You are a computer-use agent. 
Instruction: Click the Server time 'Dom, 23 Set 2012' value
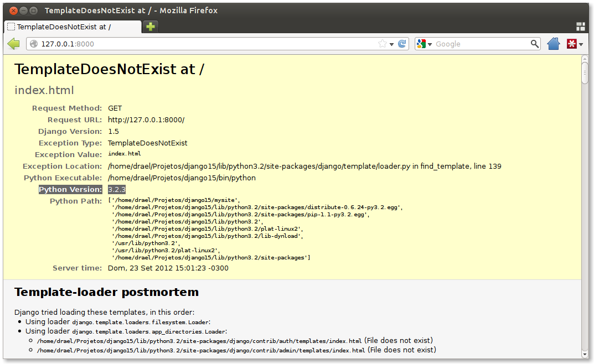pyautogui.click(x=168, y=268)
